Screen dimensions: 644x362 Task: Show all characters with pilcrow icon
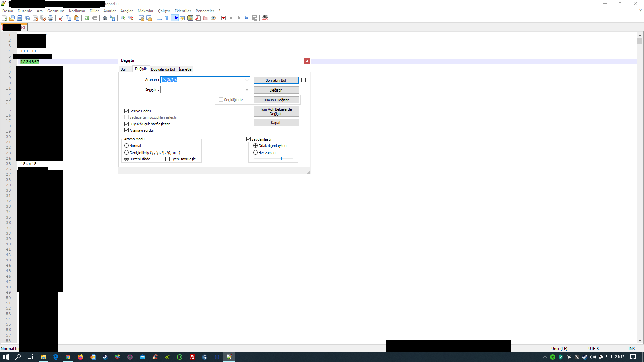(x=167, y=18)
